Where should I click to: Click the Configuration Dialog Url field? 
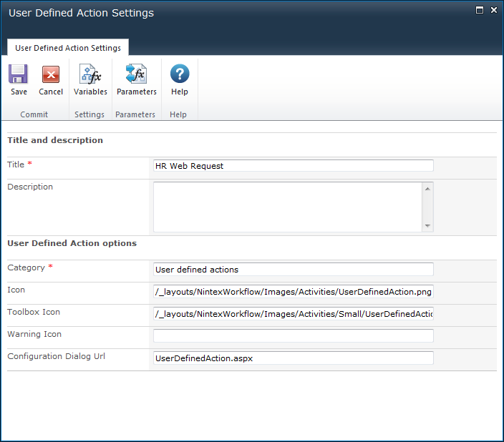click(x=293, y=358)
